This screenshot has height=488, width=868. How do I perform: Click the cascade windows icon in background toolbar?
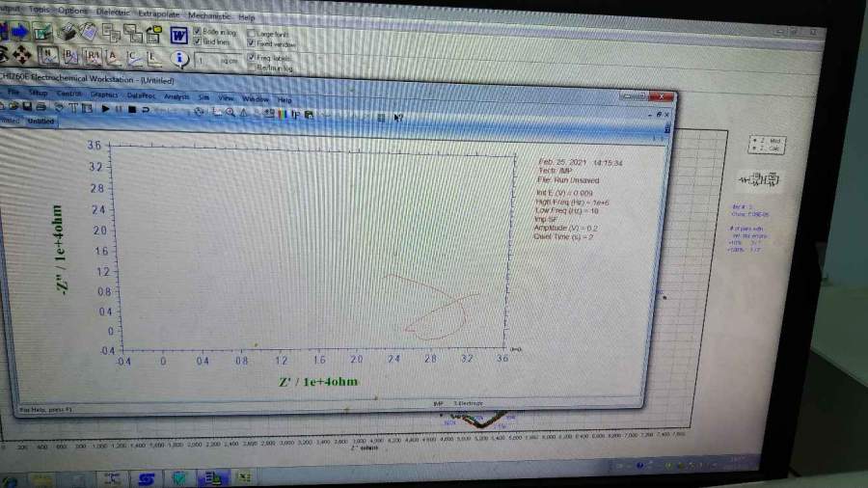click(133, 34)
